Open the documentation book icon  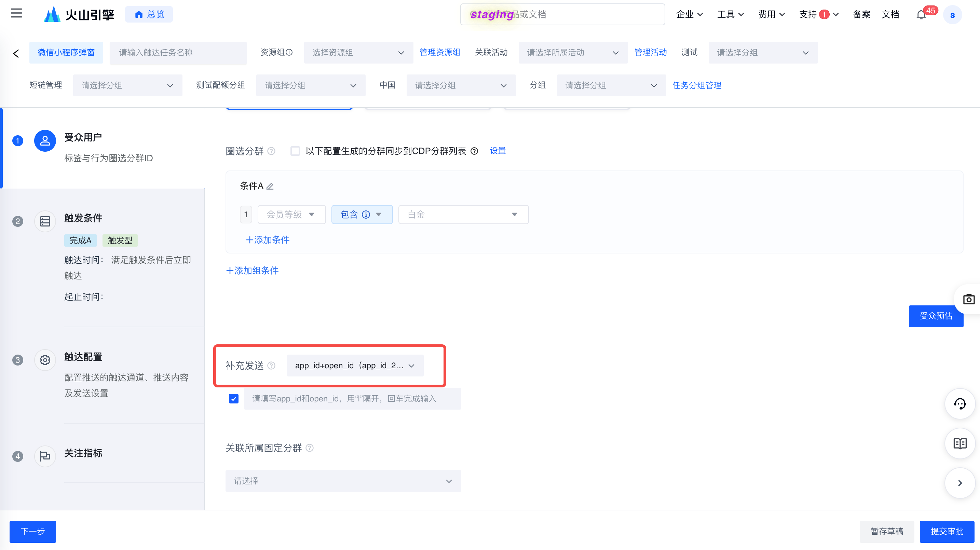point(959,443)
